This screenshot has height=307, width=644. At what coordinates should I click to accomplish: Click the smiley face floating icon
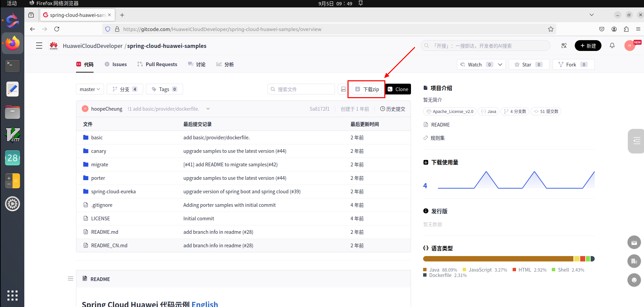coord(634,280)
